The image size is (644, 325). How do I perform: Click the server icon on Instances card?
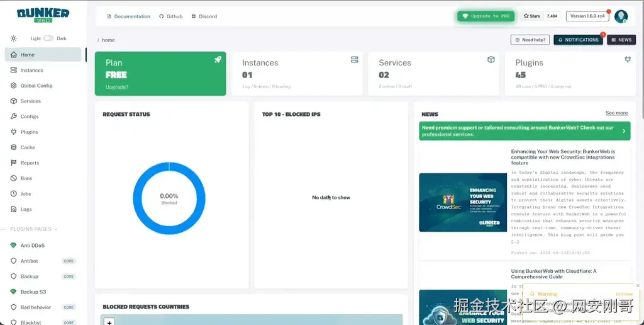click(355, 60)
